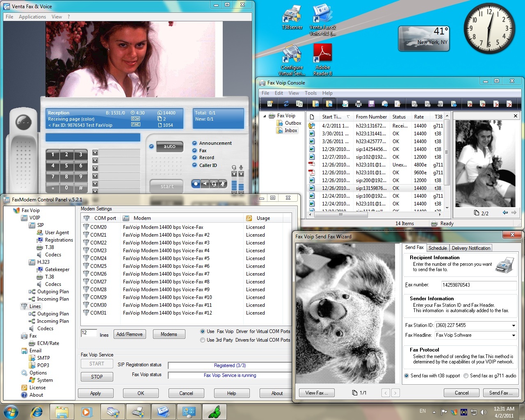Click previous page arrow under Console preview
Image resolution: width=525 pixels, height=420 pixels.
point(505,212)
